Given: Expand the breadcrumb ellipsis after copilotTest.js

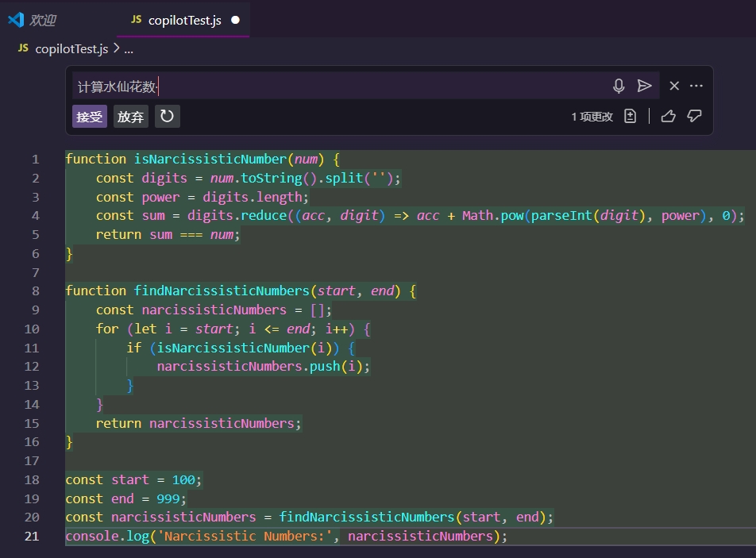Looking at the screenshot, I should (129, 49).
